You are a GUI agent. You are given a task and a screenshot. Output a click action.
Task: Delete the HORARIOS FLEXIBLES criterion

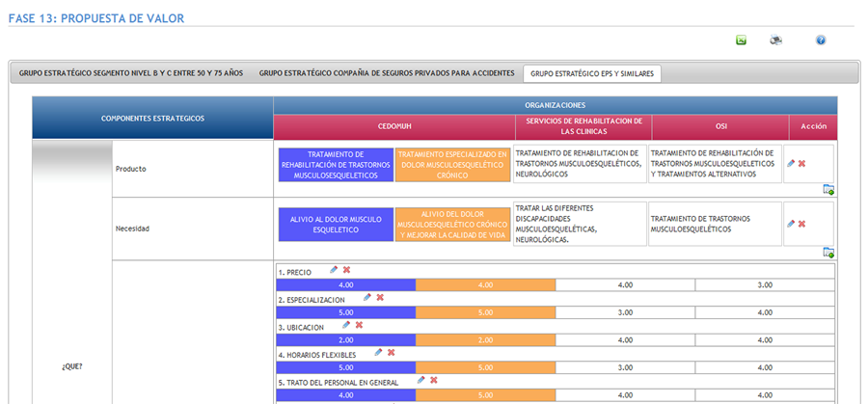click(391, 353)
